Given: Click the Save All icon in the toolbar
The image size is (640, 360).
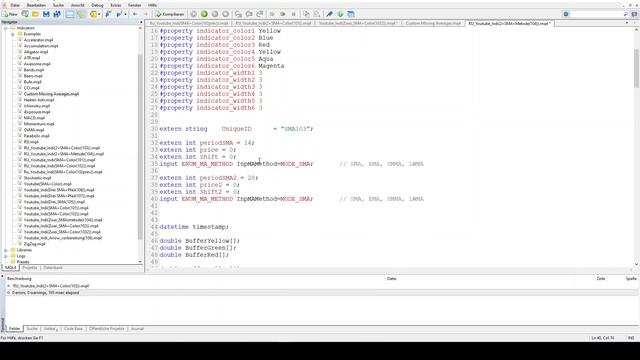Looking at the screenshot, I should pyautogui.click(x=57, y=14).
